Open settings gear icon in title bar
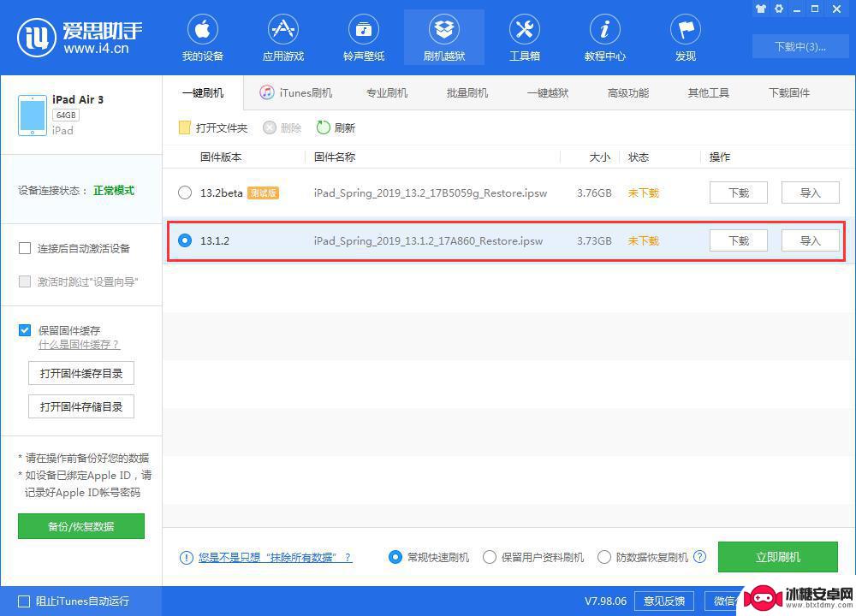 779,9
